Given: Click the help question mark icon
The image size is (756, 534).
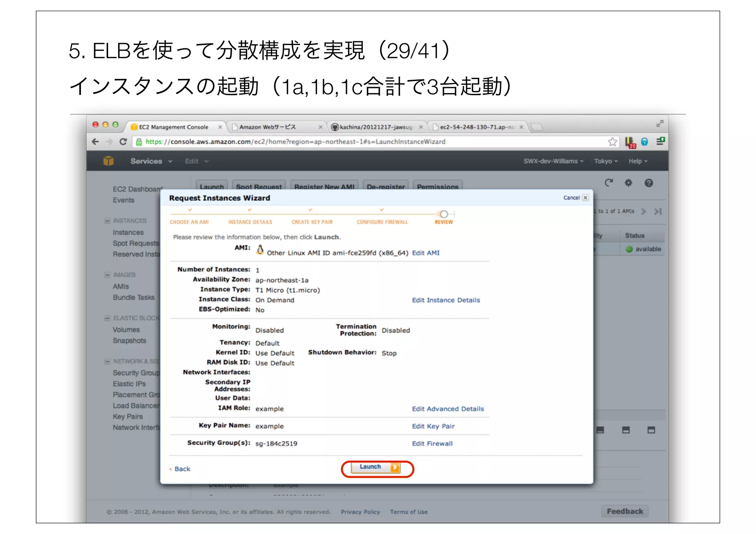Looking at the screenshot, I should point(649,183).
